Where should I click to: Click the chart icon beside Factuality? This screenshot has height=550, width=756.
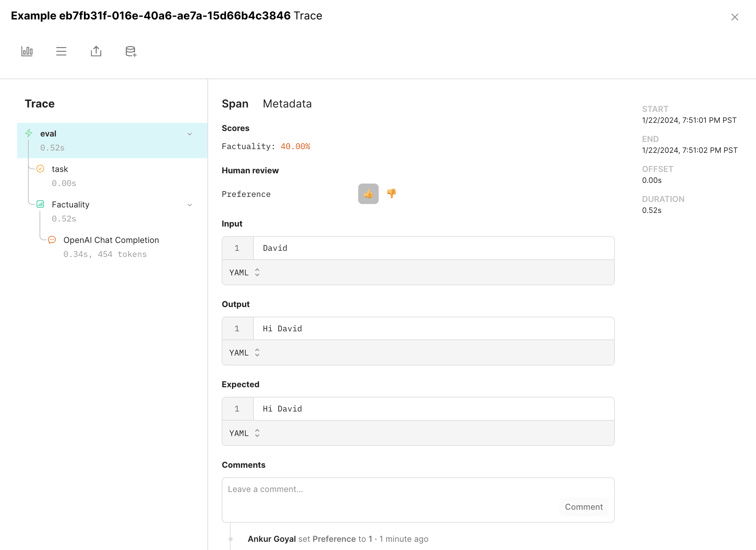[40, 204]
